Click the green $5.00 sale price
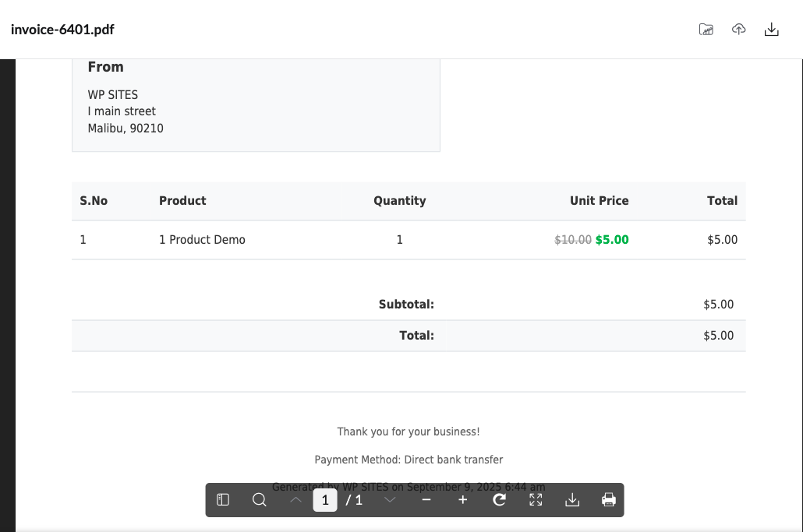The width and height of the screenshot is (803, 532). 612,240
